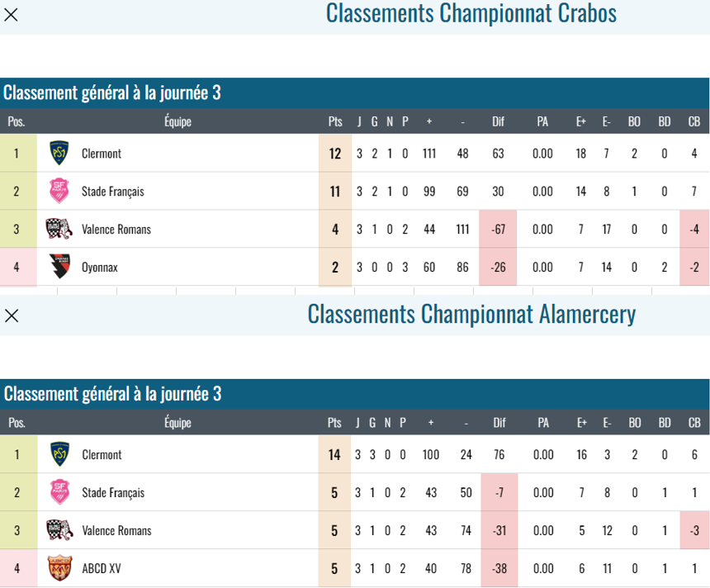This screenshot has width=710, height=588.
Task: Click Clermont logo in Crabos table
Action: coord(59,153)
